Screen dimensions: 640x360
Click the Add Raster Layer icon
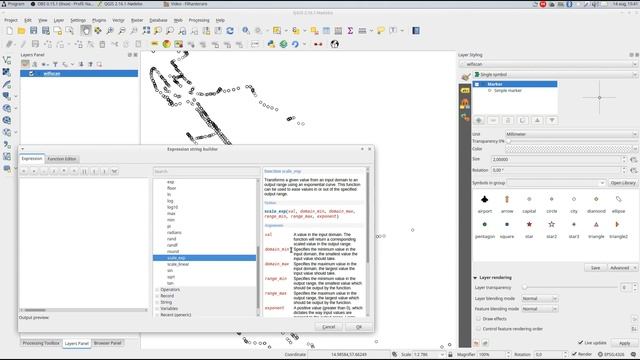coord(7,72)
